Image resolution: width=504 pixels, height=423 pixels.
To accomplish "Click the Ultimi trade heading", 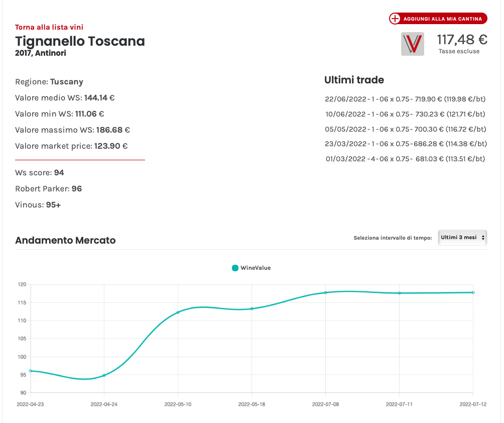I will [x=354, y=80].
